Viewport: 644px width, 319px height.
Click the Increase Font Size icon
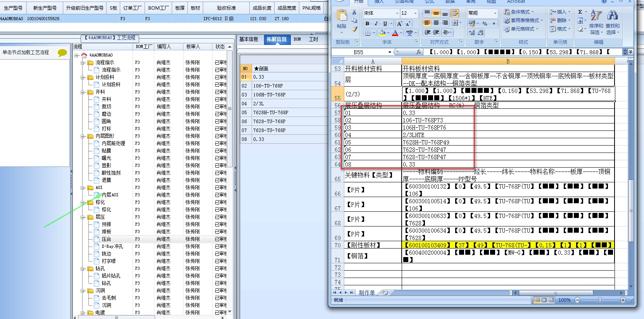pos(399,24)
